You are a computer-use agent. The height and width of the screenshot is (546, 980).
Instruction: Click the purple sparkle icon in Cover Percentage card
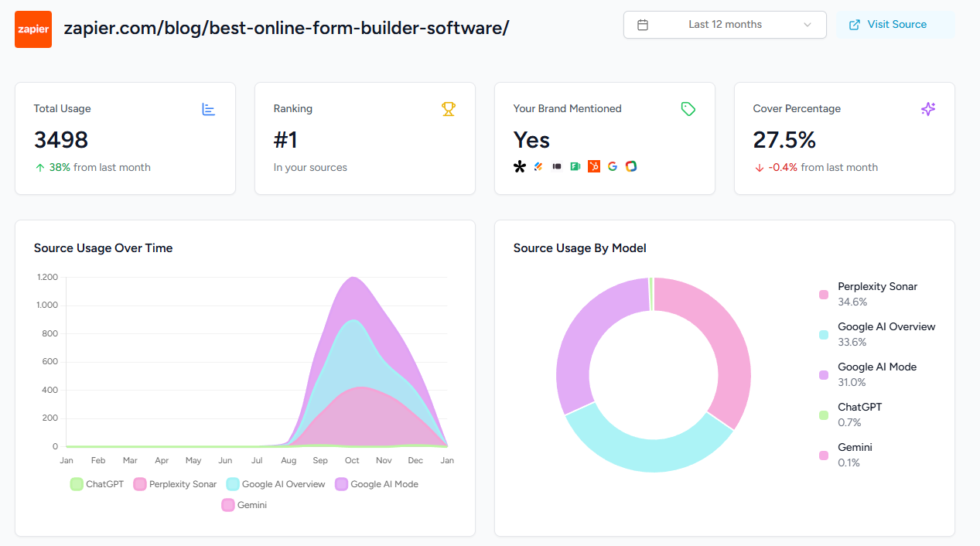[928, 109]
